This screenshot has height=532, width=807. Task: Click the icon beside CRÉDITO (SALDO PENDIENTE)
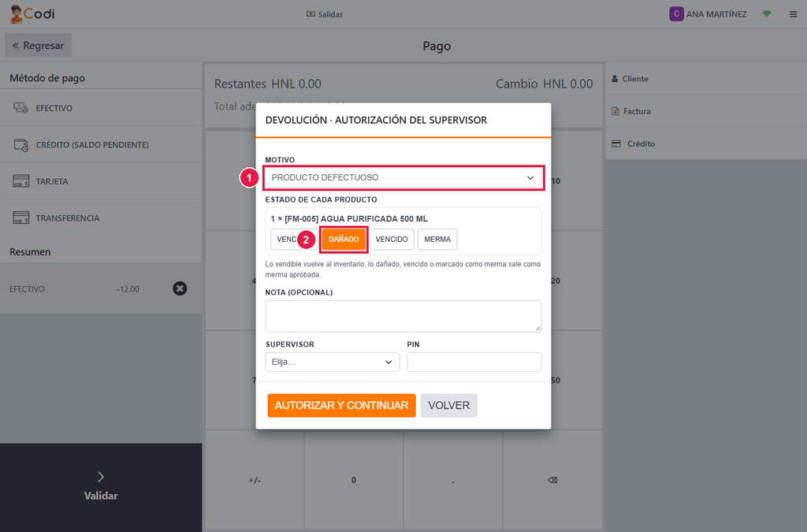20,144
